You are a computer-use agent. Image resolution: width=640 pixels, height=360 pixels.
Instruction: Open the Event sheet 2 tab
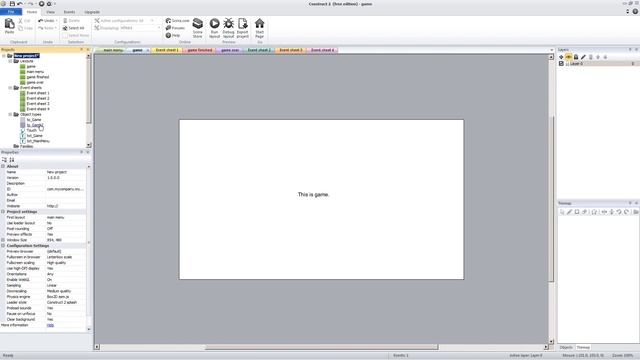point(259,50)
